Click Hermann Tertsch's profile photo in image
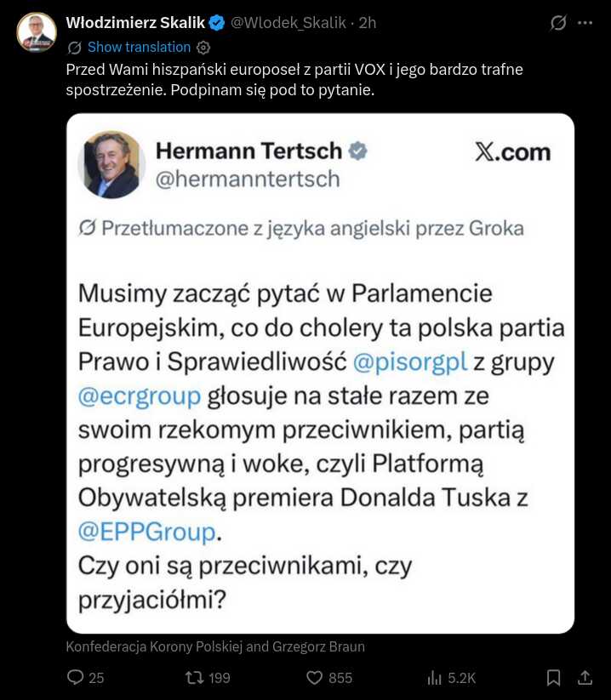Image resolution: width=611 pixels, height=700 pixels. pyautogui.click(x=111, y=164)
